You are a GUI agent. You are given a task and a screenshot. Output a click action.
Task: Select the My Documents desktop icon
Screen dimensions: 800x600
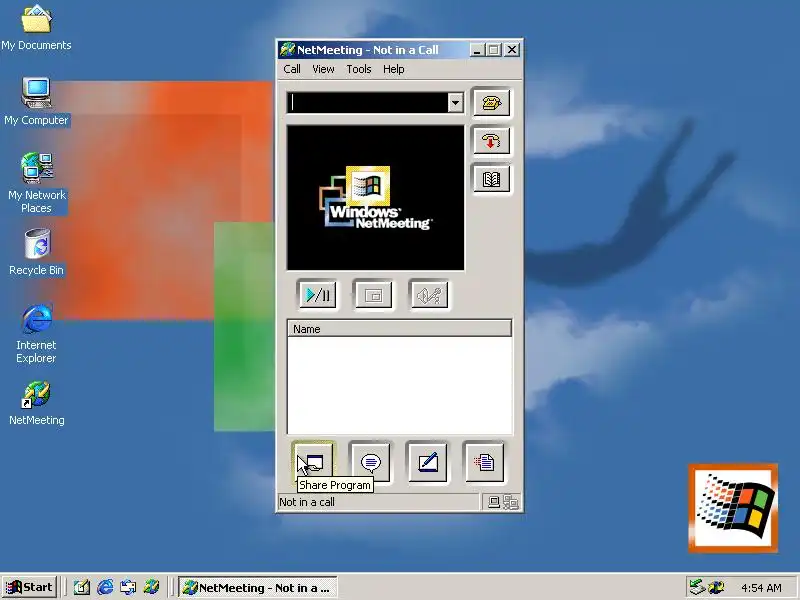[x=36, y=28]
